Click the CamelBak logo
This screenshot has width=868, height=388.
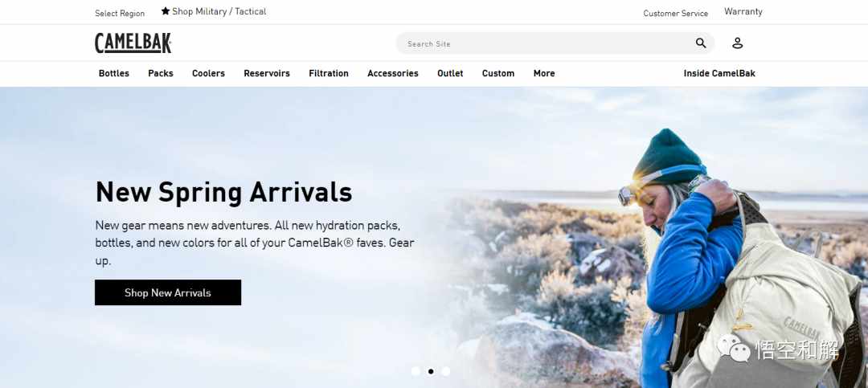coord(133,43)
